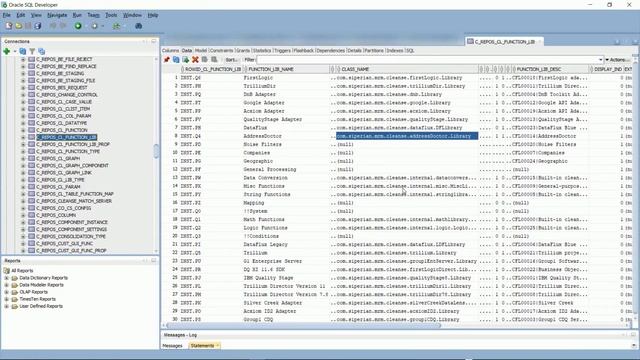Click the Commit Changes icon in grid toolbar

tap(204, 60)
